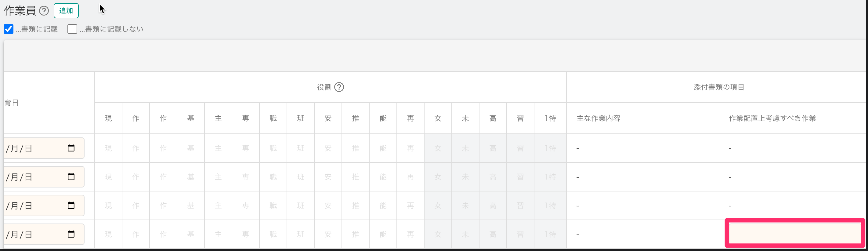The width and height of the screenshot is (868, 251).
Task: Toggle 安 role in third worker row
Action: (328, 206)
